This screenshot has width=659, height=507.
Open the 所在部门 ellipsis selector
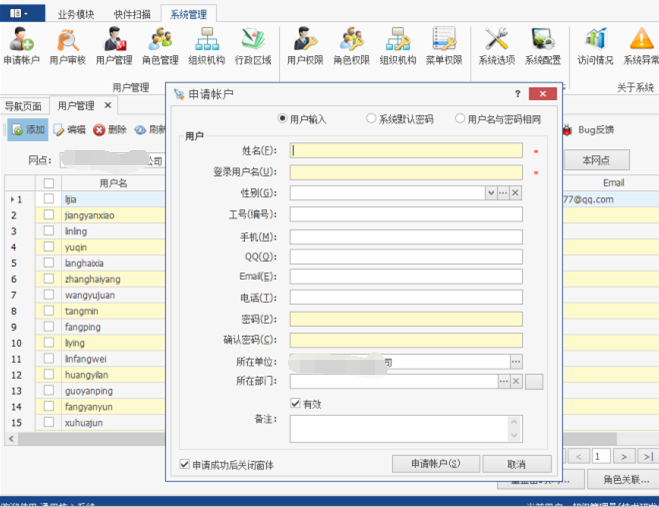tap(504, 381)
